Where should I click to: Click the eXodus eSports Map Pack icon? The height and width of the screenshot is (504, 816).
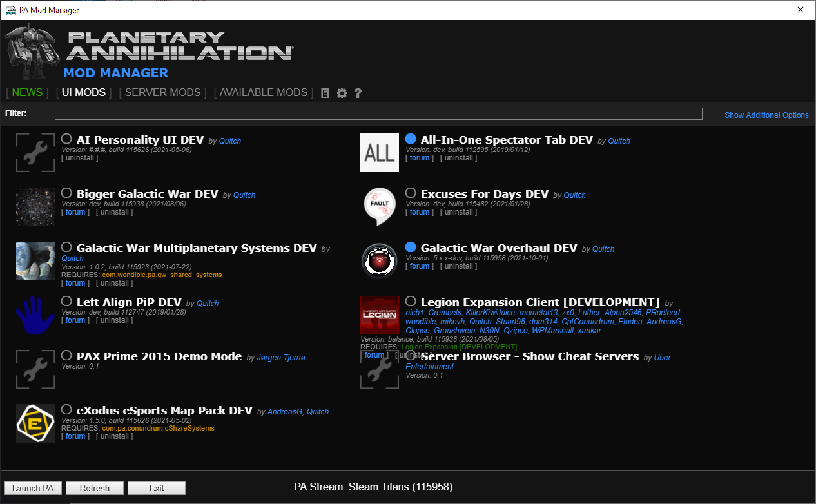tap(35, 423)
